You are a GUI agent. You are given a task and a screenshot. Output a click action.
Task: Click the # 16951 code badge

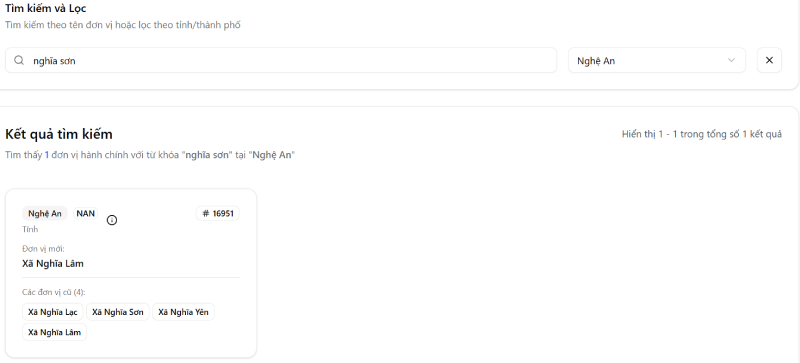[x=218, y=213]
